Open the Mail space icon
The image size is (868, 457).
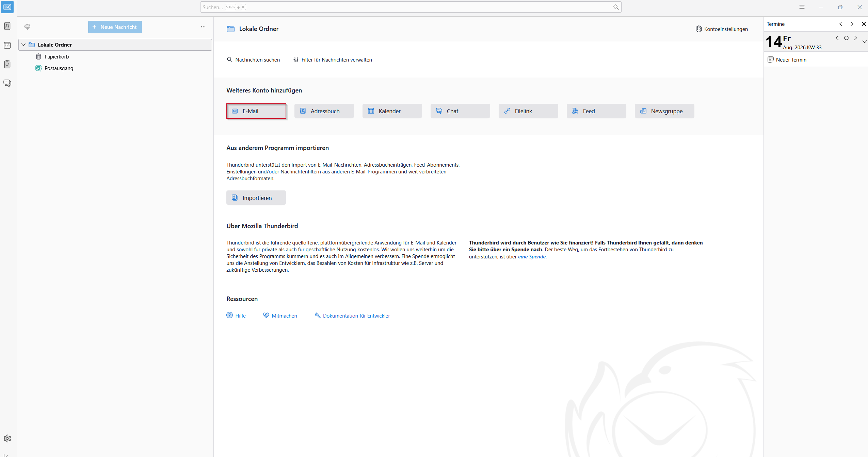click(7, 7)
